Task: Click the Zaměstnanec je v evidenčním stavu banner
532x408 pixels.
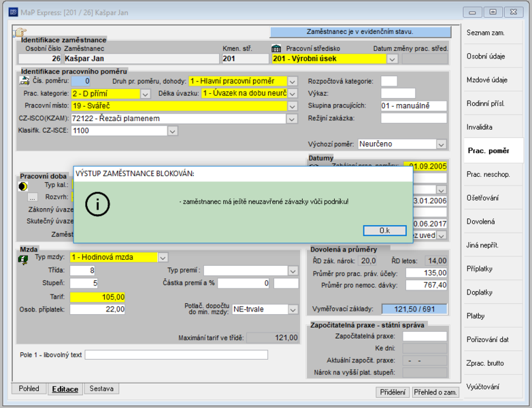Action: pyautogui.click(x=361, y=32)
